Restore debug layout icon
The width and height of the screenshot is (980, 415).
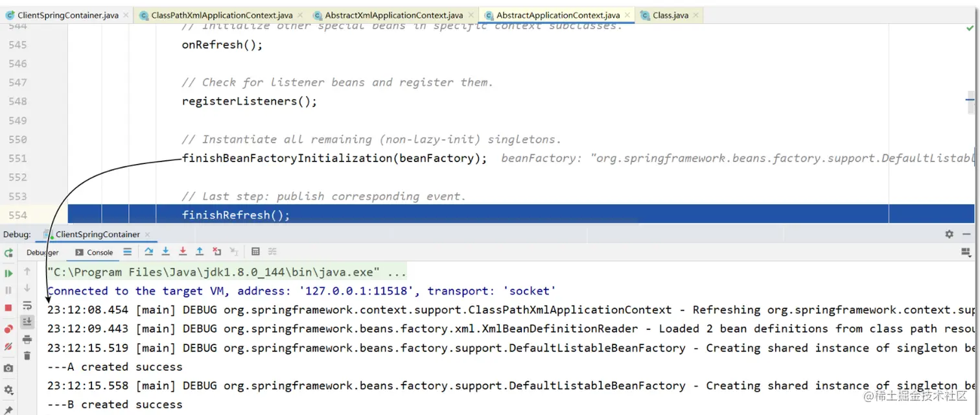pos(966,252)
